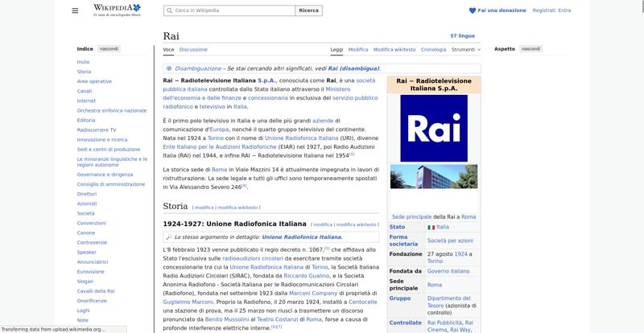The image size is (644, 333).
Task: Click the heart donation icon
Action: point(473,10)
